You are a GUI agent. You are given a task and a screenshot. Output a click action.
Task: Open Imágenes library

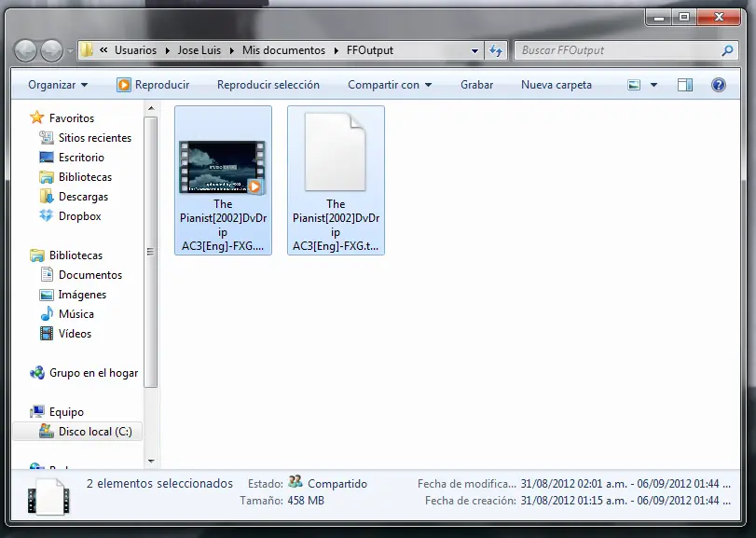82,295
